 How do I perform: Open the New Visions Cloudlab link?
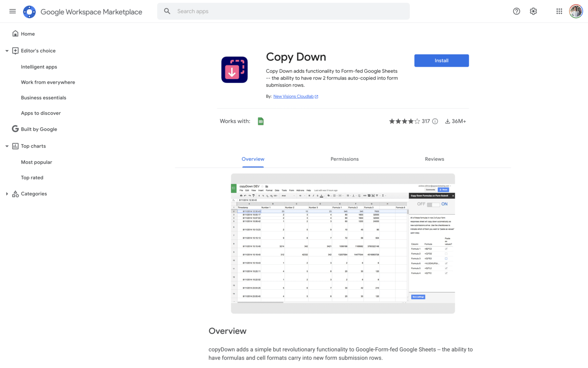293,96
